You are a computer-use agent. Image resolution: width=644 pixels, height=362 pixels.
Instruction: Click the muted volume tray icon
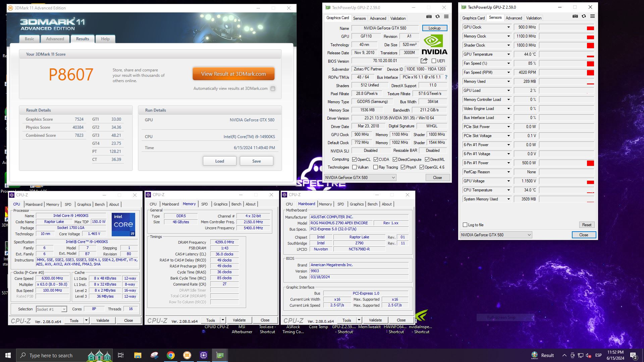(x=588, y=355)
